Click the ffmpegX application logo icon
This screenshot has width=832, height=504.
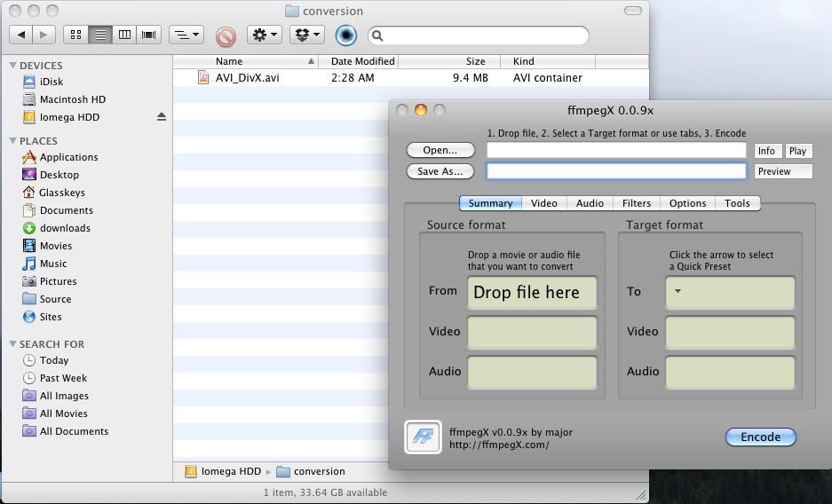point(423,437)
